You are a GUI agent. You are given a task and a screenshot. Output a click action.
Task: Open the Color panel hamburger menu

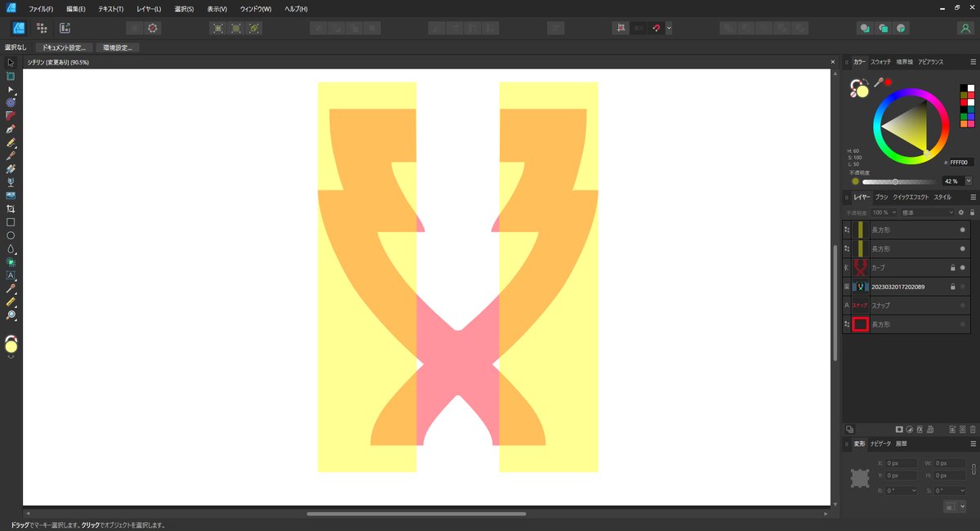point(973,62)
